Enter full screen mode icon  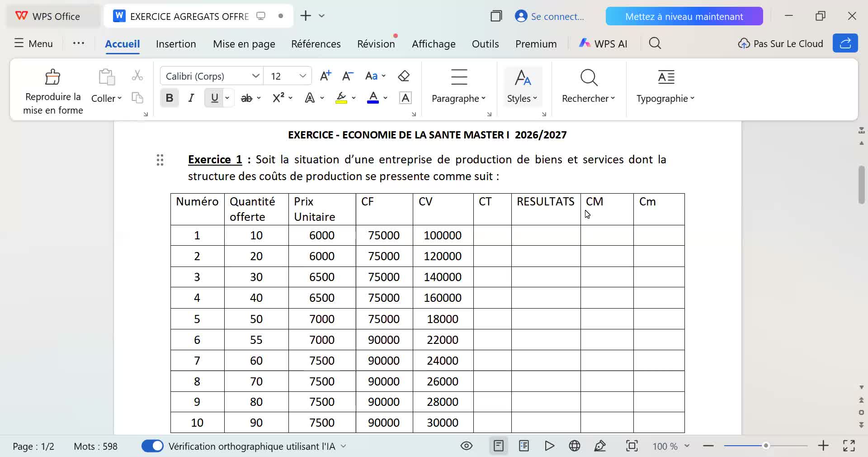[849, 446]
